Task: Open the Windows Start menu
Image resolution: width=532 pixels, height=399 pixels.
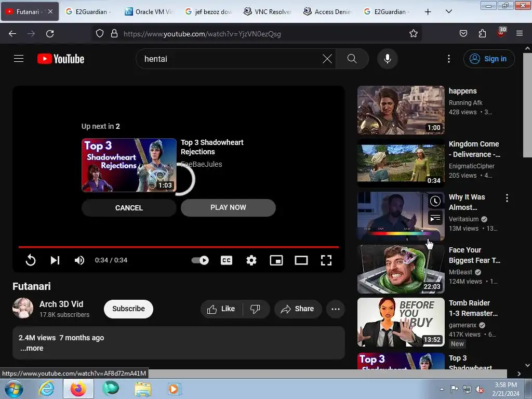Action: tap(14, 389)
